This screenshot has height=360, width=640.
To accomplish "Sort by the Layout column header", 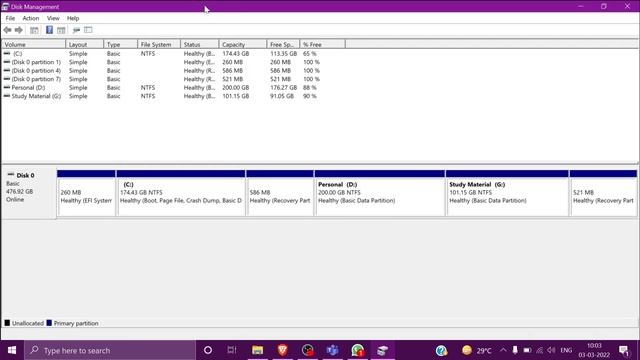I will pos(84,44).
